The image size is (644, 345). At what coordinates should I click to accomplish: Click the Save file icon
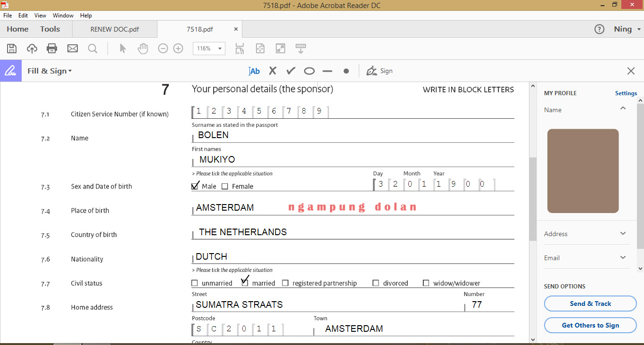click(12, 48)
